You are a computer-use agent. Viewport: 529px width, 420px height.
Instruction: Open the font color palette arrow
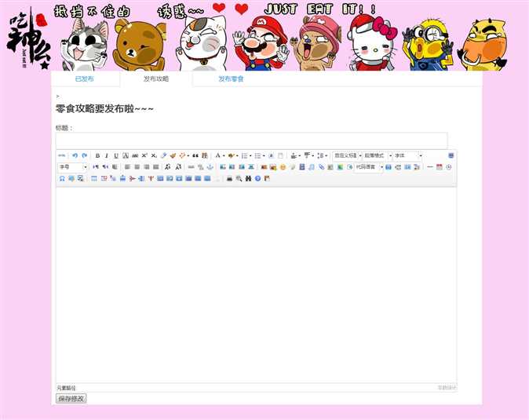click(x=224, y=155)
